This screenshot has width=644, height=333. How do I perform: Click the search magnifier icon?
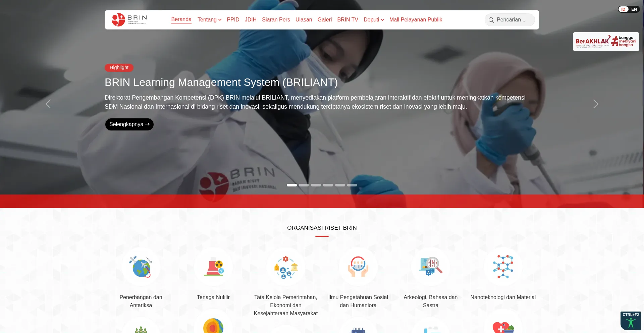click(x=491, y=20)
